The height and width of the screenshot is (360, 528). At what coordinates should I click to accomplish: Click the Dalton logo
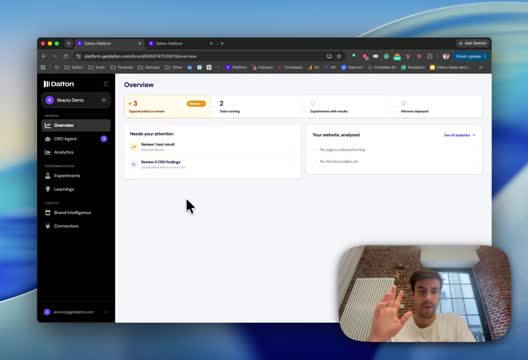[x=59, y=84]
